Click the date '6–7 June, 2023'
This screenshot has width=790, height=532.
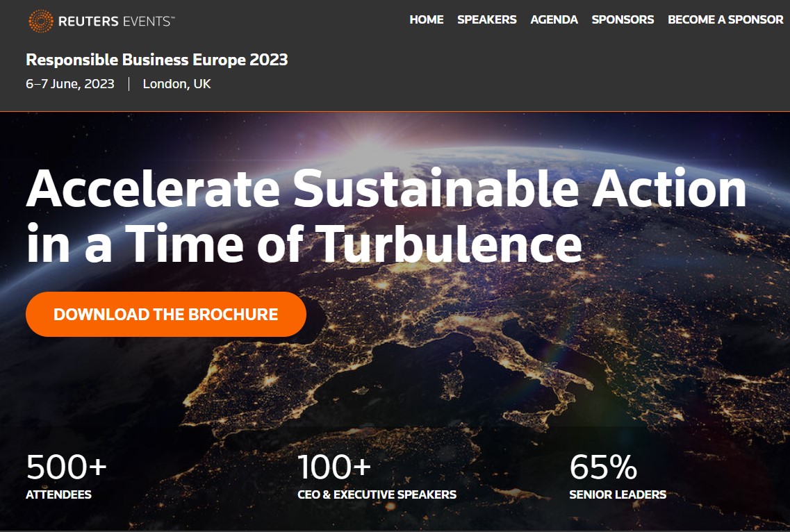pyautogui.click(x=70, y=83)
